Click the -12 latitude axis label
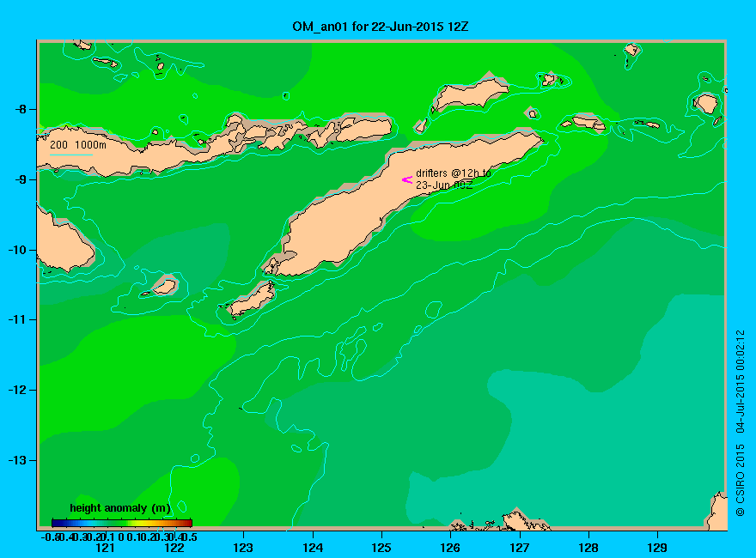Image resolution: width=756 pixels, height=558 pixels. tap(17, 390)
